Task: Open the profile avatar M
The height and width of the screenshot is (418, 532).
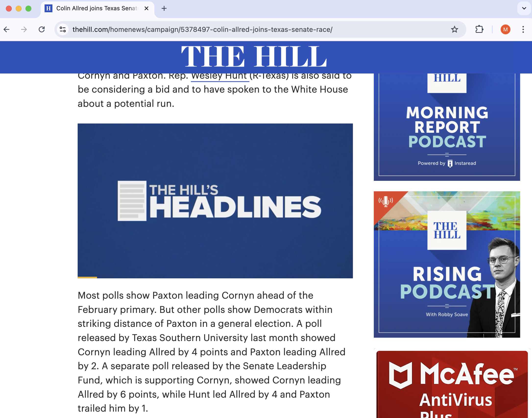Action: pyautogui.click(x=505, y=29)
